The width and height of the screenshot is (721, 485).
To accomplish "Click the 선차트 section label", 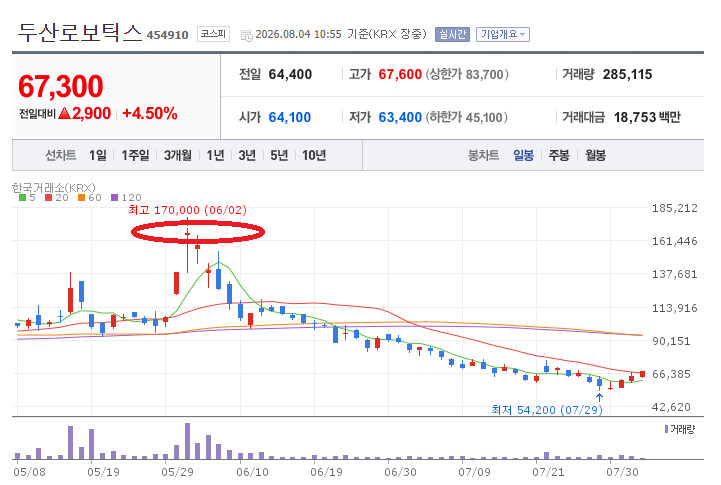I will pos(60,155).
